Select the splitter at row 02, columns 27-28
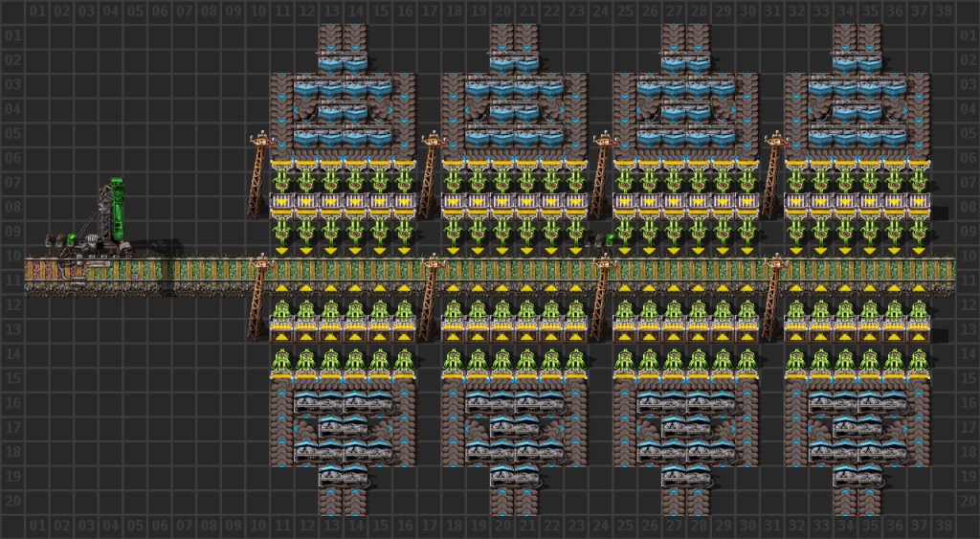 [686, 62]
